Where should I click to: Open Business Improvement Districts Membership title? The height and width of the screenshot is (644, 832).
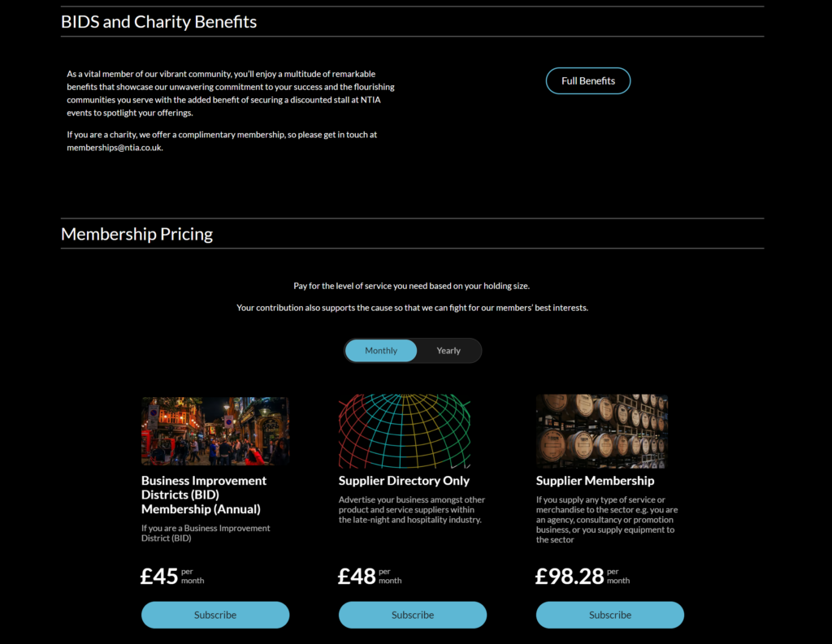coord(204,495)
